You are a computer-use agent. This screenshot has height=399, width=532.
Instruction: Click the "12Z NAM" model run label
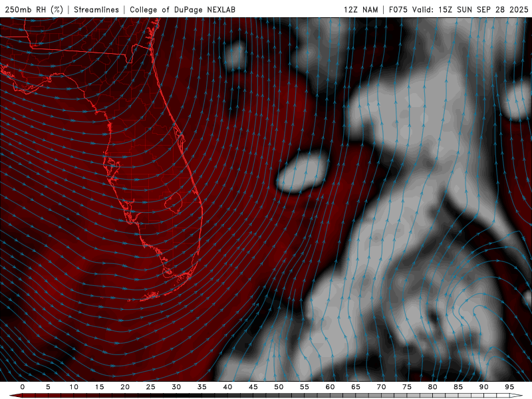(x=361, y=9)
